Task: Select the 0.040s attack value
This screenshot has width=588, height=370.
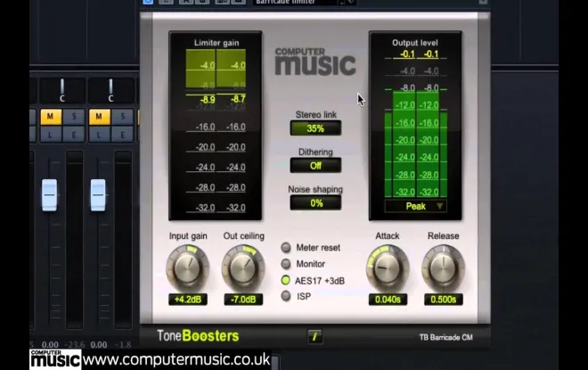Action: [x=388, y=300]
